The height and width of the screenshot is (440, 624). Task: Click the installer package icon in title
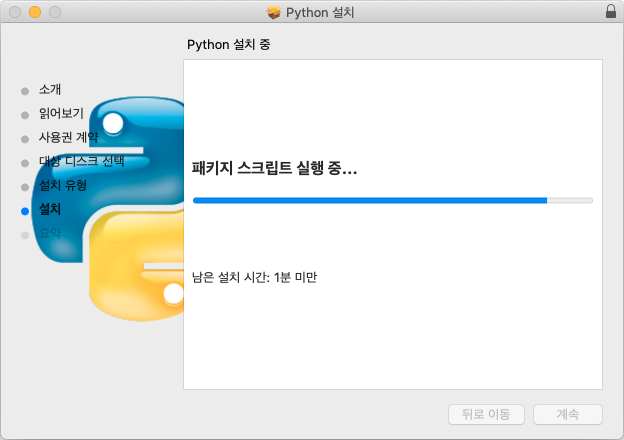(x=273, y=12)
